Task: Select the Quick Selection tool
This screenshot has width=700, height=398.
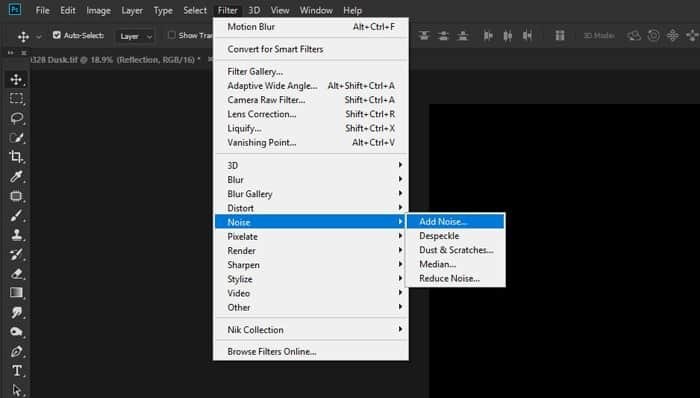Action: (x=16, y=137)
